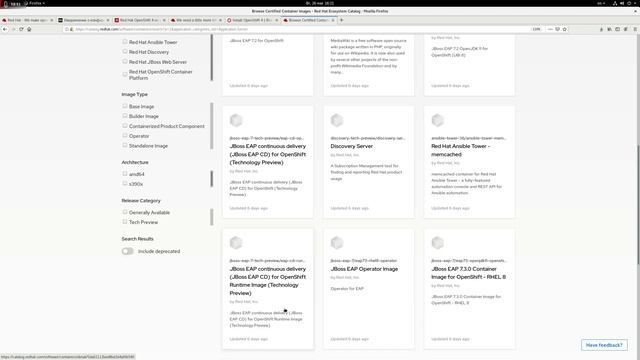
Task: Open JBoss EAP CD Runtime Image Technology Preview
Action: (x=267, y=281)
